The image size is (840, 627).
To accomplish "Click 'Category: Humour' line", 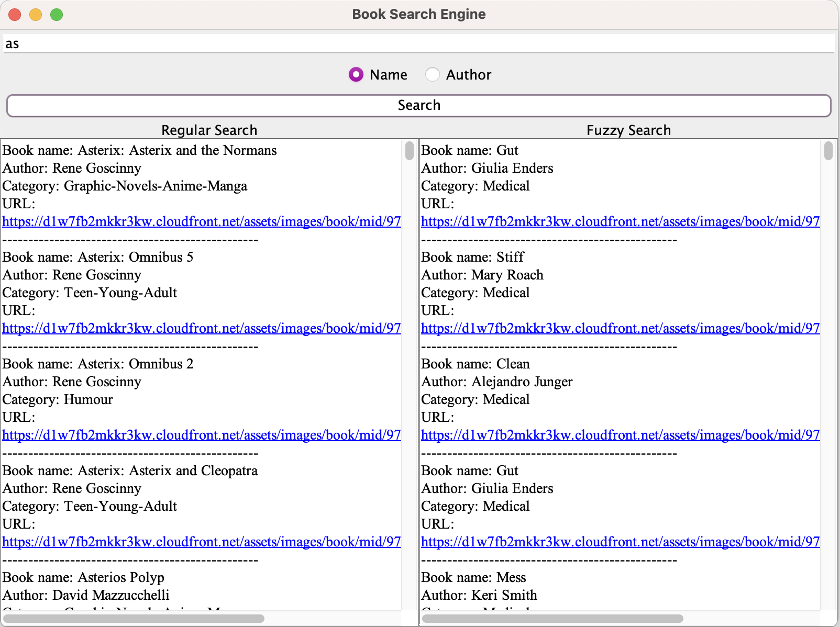I will [x=58, y=399].
